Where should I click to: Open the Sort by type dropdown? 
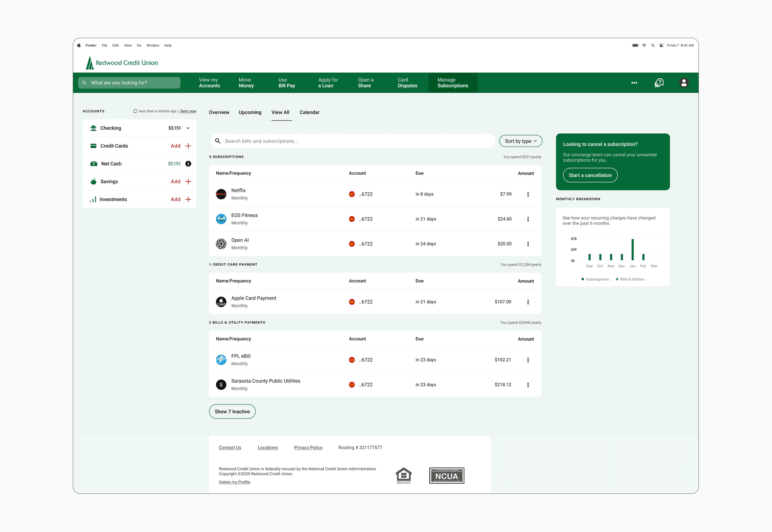(x=520, y=141)
